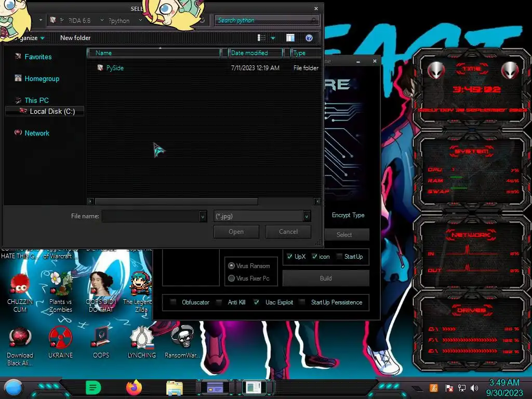Viewport: 532px width, 399px height.
Task: Open The Legend Zilda desktop icon
Action: tap(141, 292)
